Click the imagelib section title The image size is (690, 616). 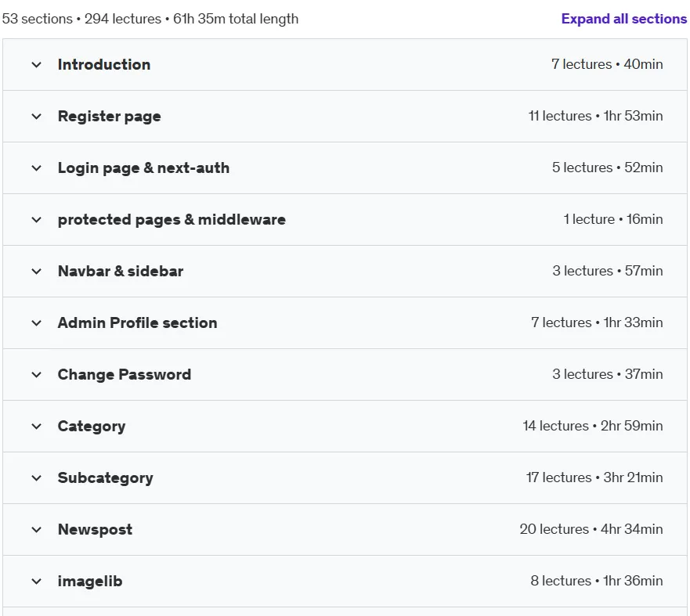pos(90,582)
